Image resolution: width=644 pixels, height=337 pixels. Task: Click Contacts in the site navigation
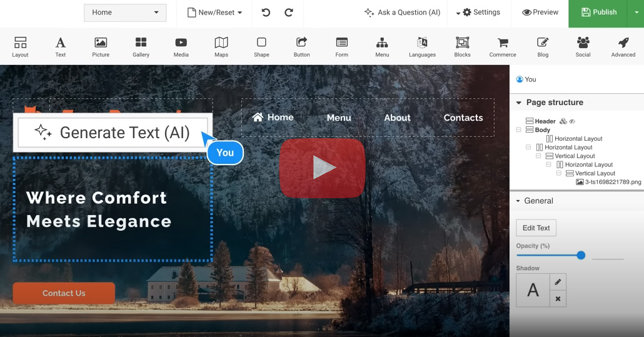(463, 118)
